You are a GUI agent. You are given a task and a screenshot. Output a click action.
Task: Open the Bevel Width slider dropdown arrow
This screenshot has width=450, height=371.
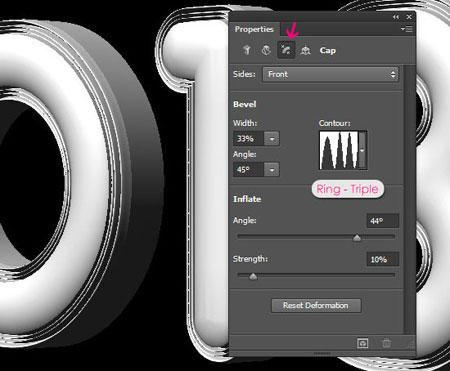(272, 139)
